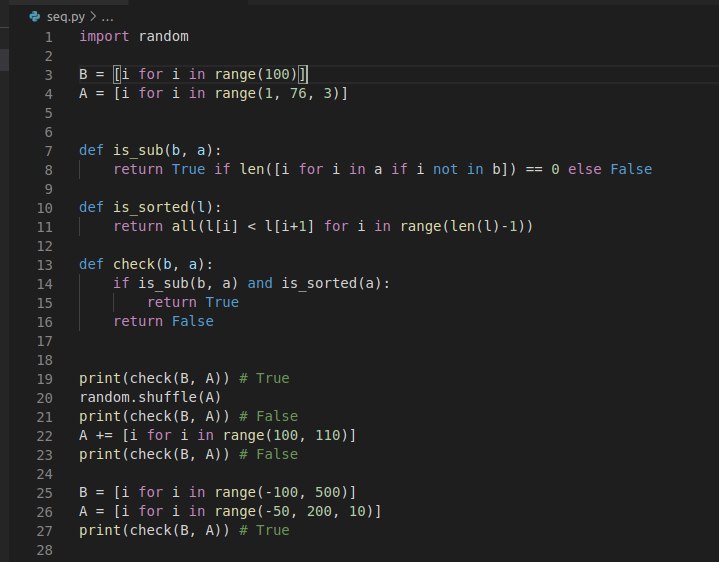The image size is (719, 562).
Task: Place cursor on 'import random' text
Action: click(134, 36)
